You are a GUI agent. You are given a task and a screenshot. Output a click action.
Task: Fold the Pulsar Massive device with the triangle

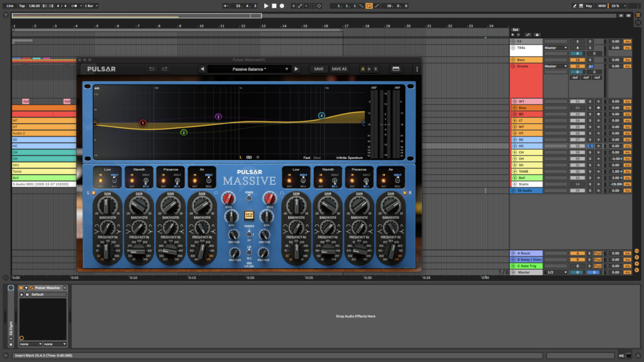[26, 288]
